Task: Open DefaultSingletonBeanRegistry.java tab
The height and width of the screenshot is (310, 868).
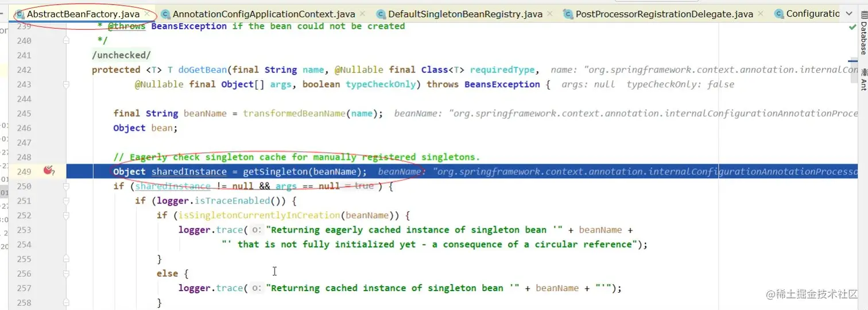Action: coord(464,14)
